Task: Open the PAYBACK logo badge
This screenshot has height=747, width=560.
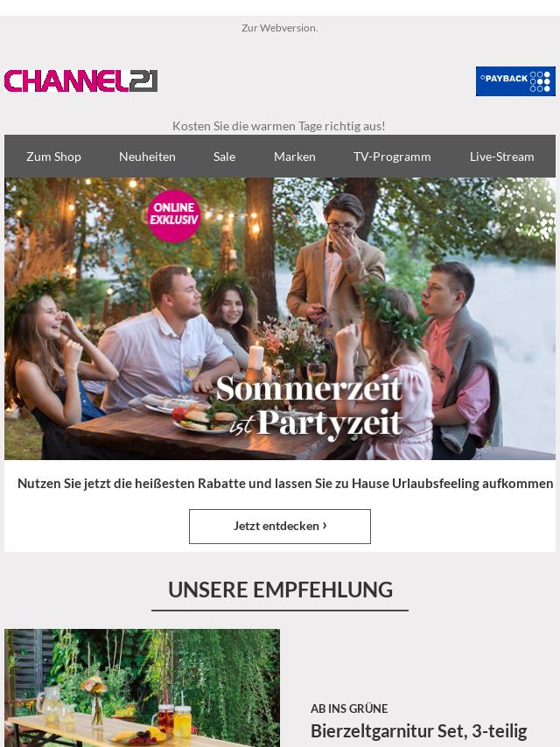Action: point(515,81)
